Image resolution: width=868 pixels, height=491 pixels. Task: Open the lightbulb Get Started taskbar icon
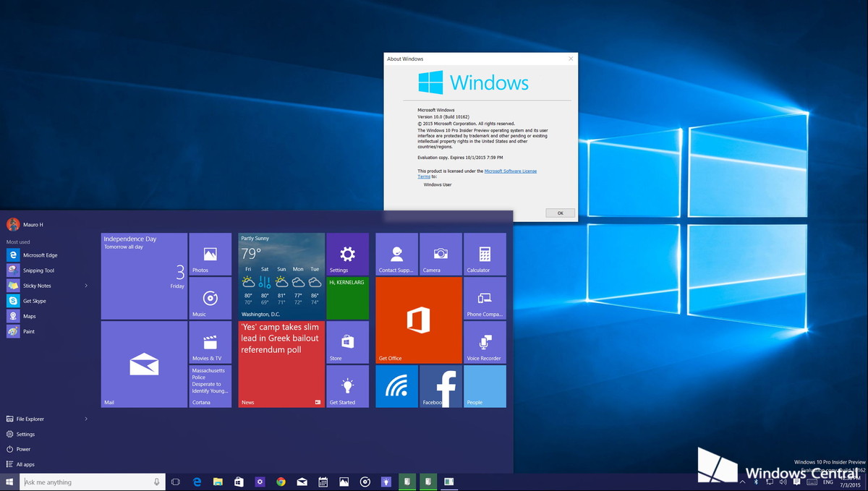(x=386, y=482)
